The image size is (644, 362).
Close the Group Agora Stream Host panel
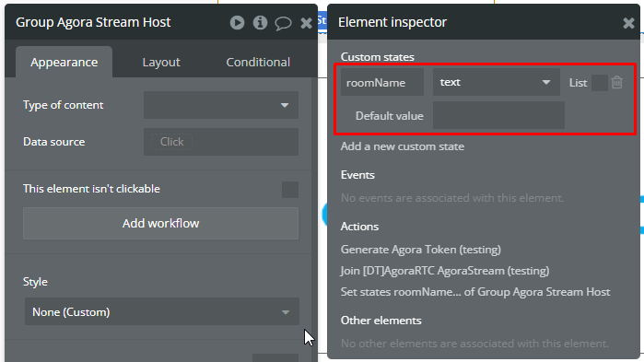point(306,23)
